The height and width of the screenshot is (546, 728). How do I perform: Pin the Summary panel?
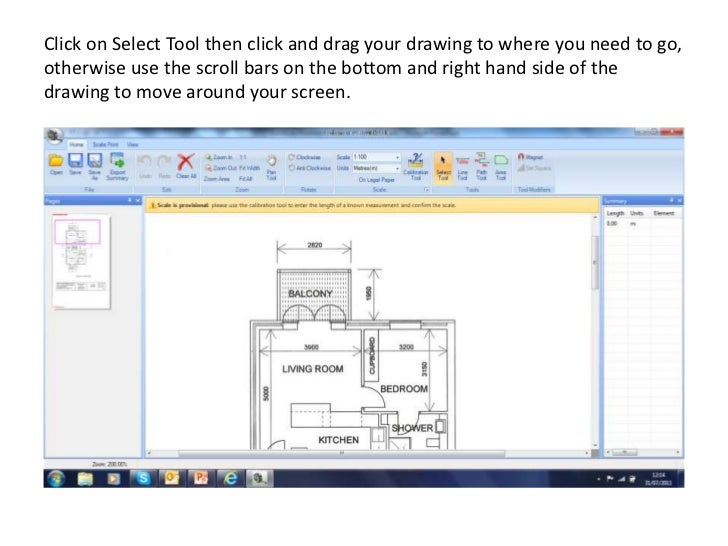671,200
